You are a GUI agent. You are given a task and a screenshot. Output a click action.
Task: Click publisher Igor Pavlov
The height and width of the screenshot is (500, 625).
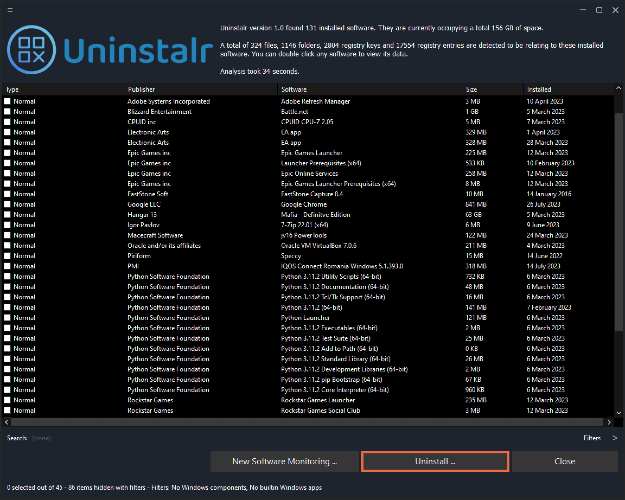point(143,225)
